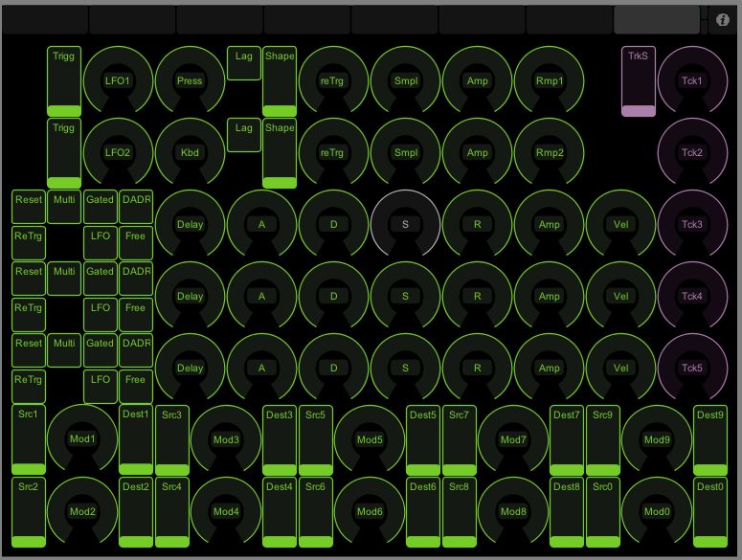Toggle the Lag button in the LFO2 row
The height and width of the screenshot is (560, 742).
[x=244, y=135]
